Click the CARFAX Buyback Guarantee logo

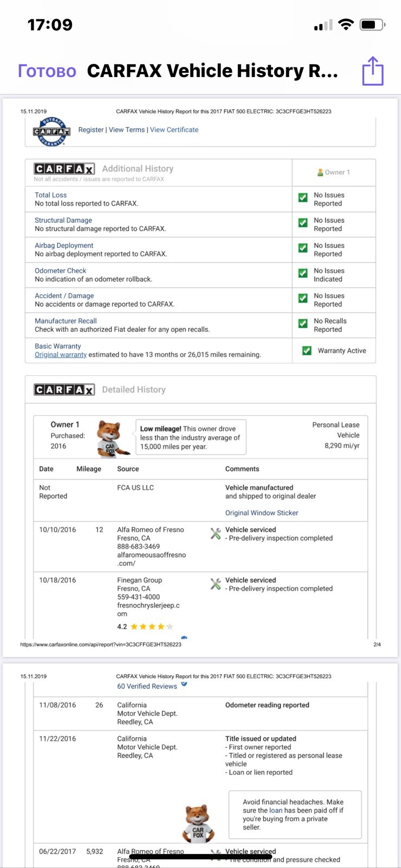pos(52,131)
